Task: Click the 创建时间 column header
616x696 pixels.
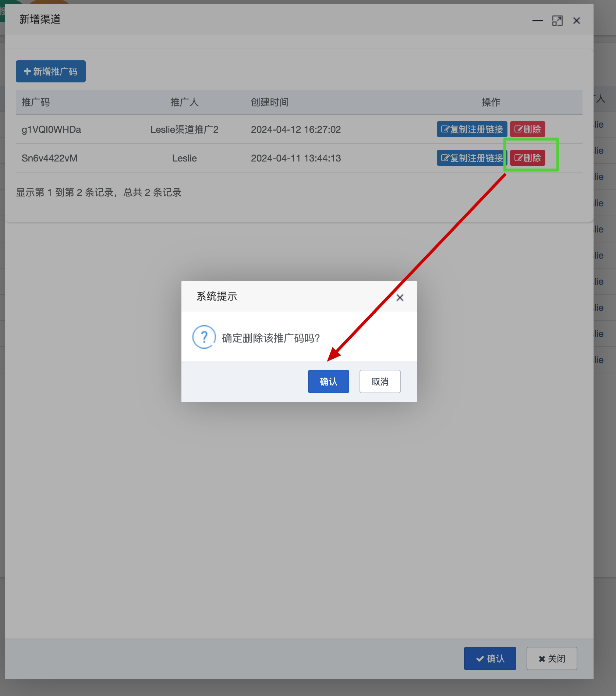Action: [270, 102]
